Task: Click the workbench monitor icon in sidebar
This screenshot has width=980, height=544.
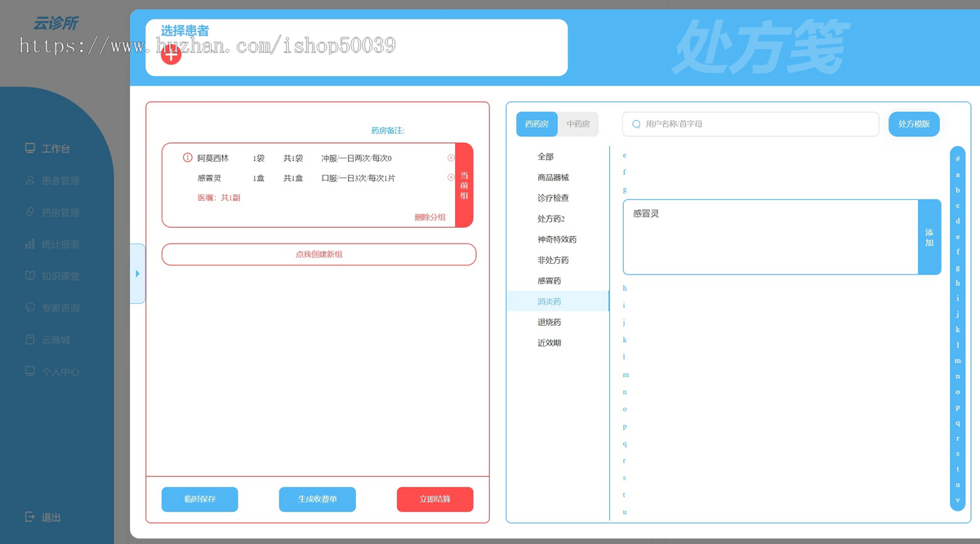Action: pyautogui.click(x=30, y=149)
